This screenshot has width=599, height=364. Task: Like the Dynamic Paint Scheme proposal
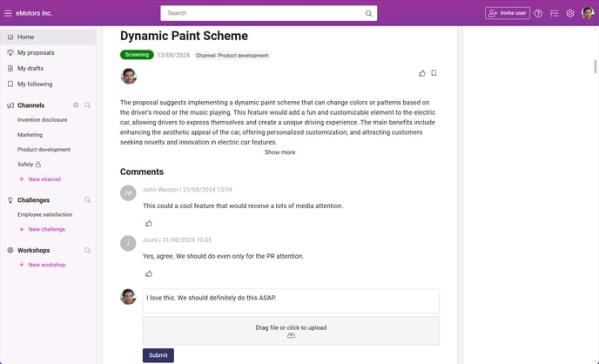tap(421, 73)
